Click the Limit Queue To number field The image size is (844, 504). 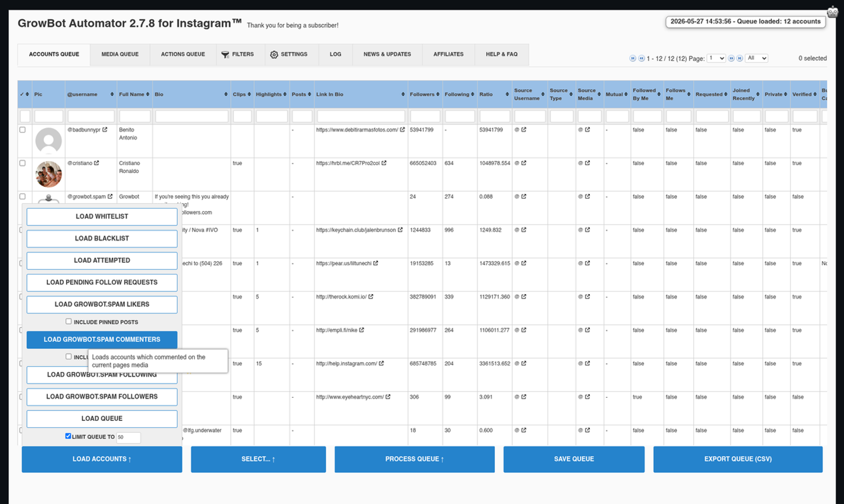(x=128, y=437)
